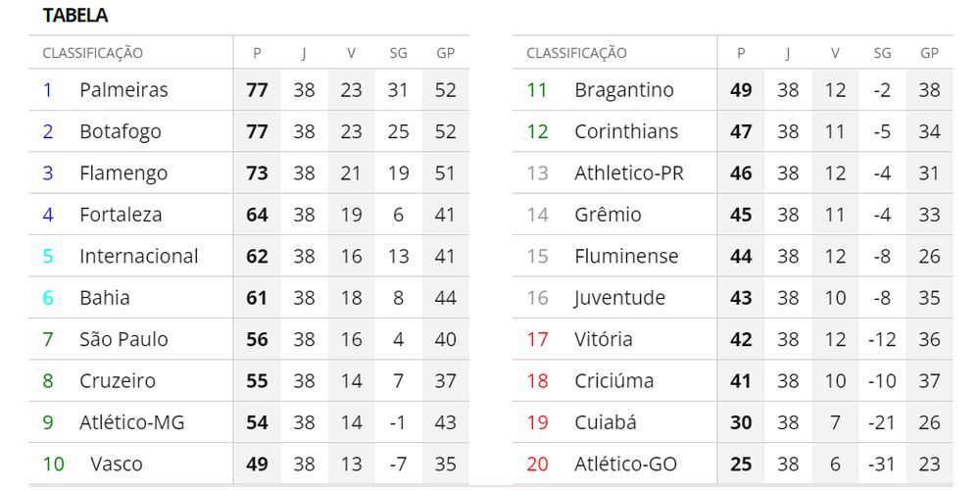Image resolution: width=980 pixels, height=490 pixels.
Task: Click the Bahia team name
Action: click(104, 298)
